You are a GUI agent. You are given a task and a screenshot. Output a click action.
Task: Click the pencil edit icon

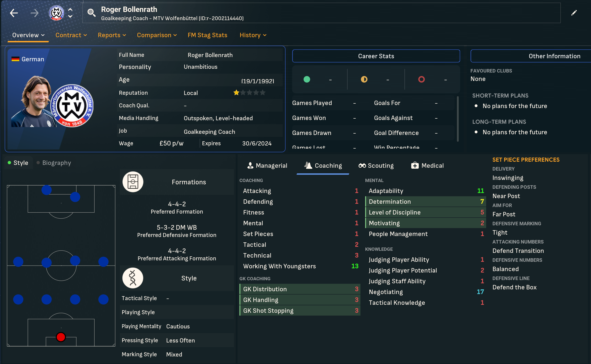pos(574,13)
